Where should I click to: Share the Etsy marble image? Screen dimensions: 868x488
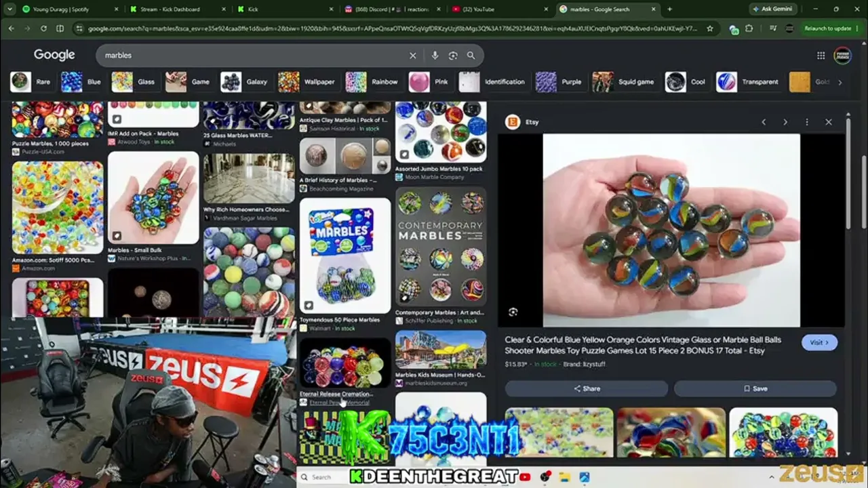(x=587, y=388)
